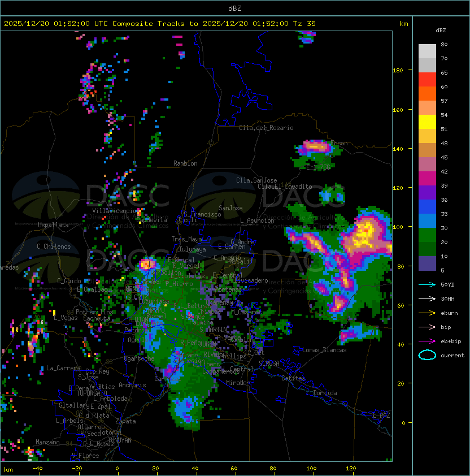Click the cyan 50YD arrow icon

pos(427,284)
